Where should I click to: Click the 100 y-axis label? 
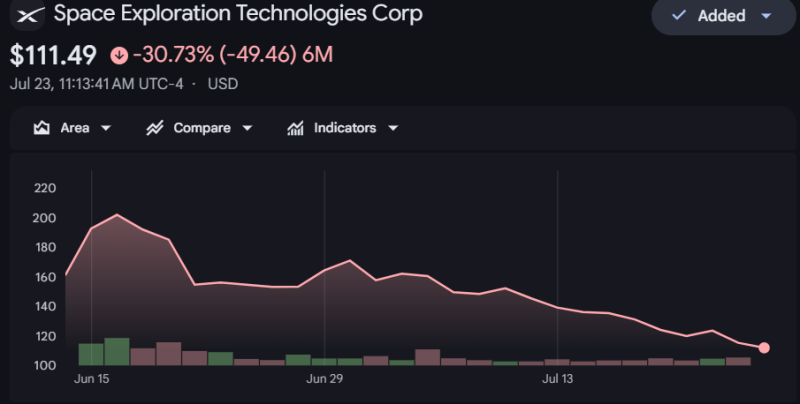point(45,365)
